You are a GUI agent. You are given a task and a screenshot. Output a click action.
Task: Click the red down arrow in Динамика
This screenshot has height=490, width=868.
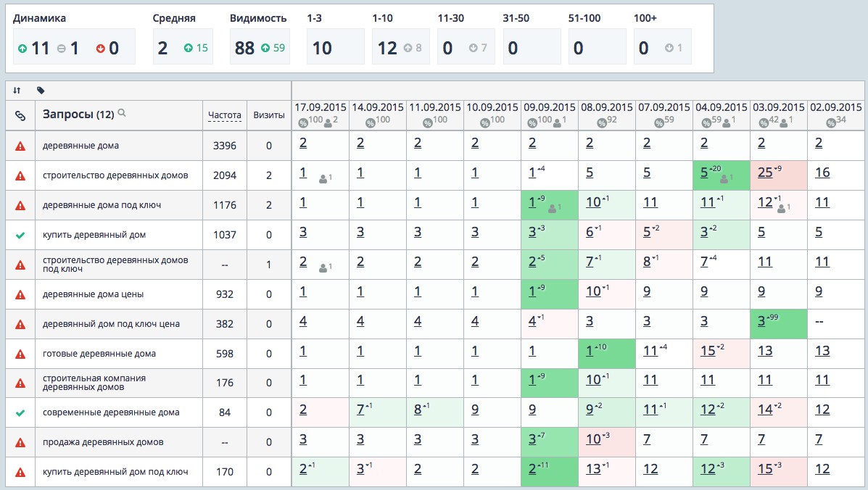[x=100, y=49]
